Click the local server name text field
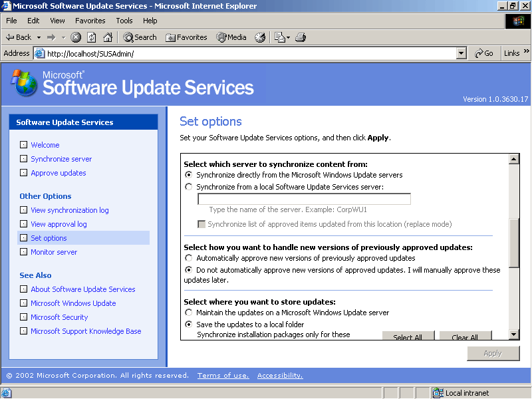Screen dimensions: 532x399 [x=304, y=199]
